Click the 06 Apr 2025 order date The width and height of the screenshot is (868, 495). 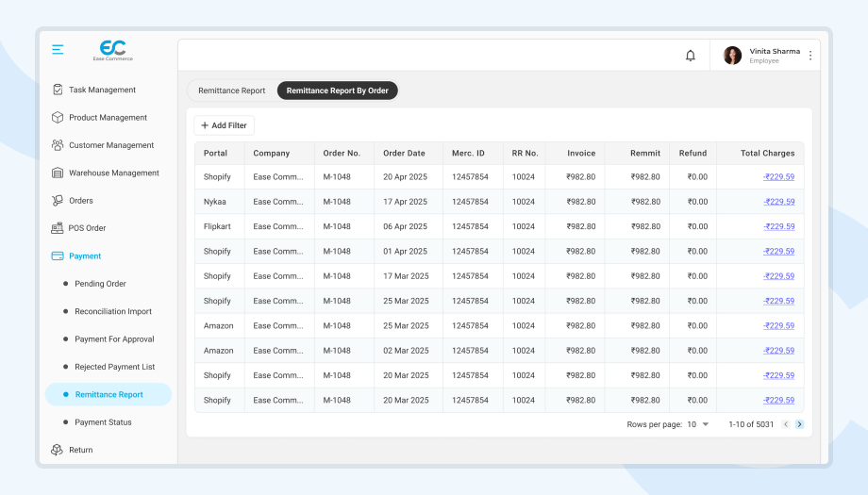pos(405,227)
